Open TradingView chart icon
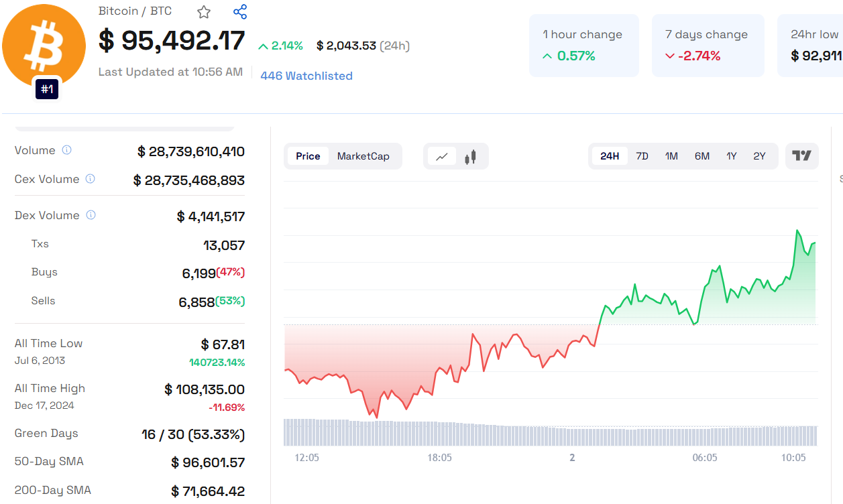 [x=801, y=156]
